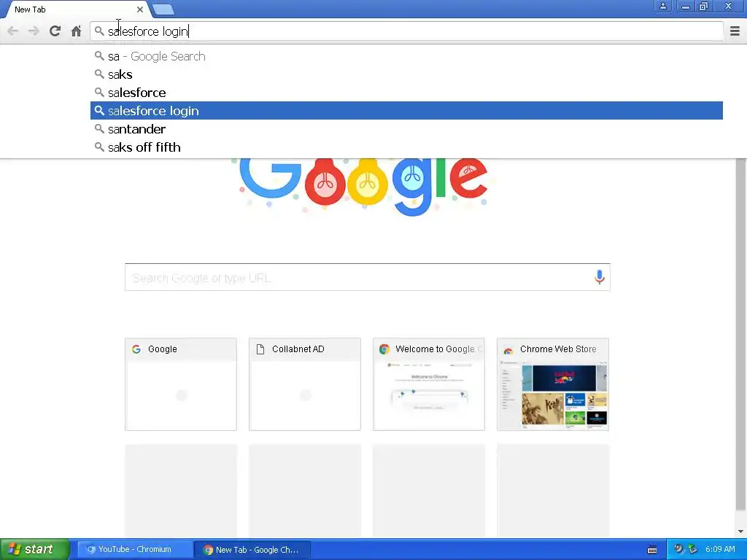
Task: Click the user profile icon in title bar
Action: tap(662, 6)
